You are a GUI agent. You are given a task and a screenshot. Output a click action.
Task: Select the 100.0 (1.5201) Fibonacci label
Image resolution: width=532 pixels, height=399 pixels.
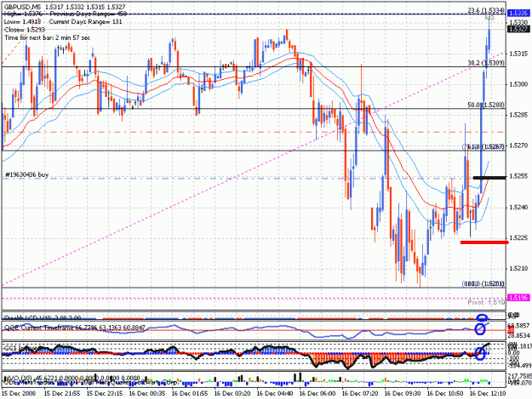pyautogui.click(x=483, y=283)
